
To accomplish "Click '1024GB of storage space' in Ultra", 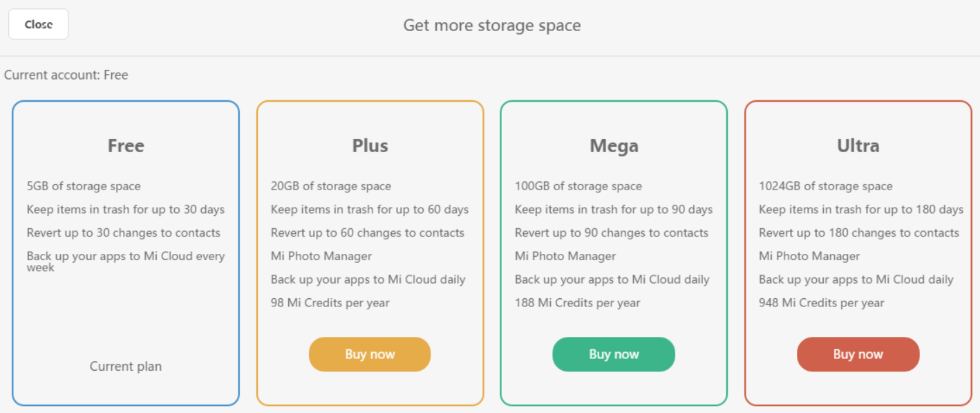I will coord(825,186).
